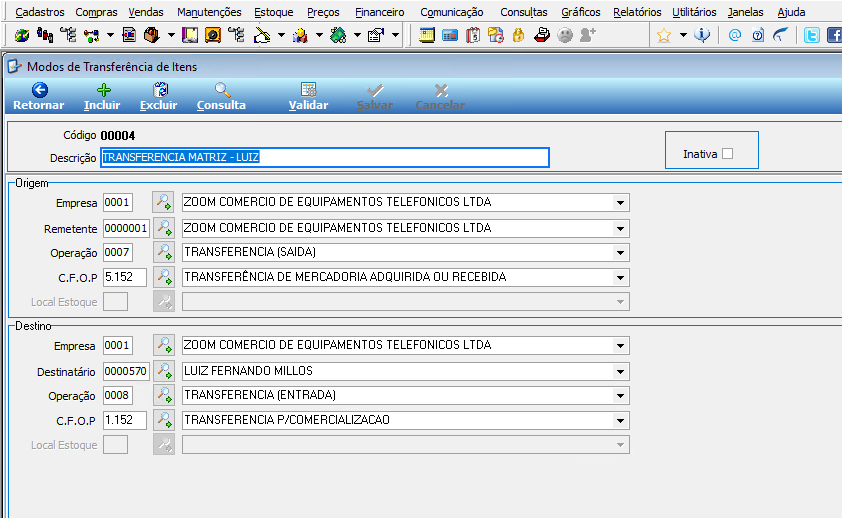Screen dimensions: 842x518
Task: Click the colored geometric blocks icon
Action: click(300, 35)
